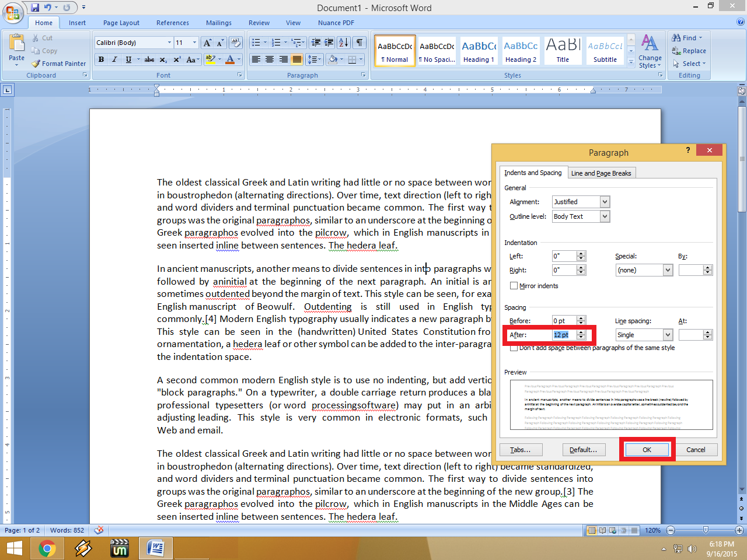
Task: Apply text highlight color
Action: pos(211,60)
